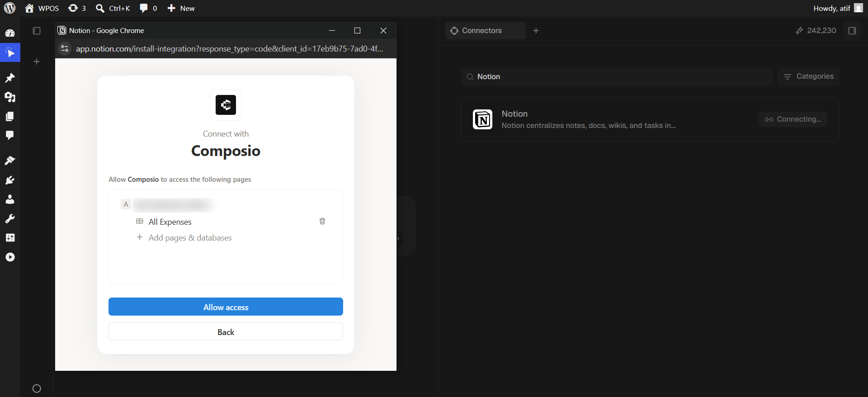The width and height of the screenshot is (868, 397).
Task: Click the play circle sidebar icon
Action: (x=10, y=257)
